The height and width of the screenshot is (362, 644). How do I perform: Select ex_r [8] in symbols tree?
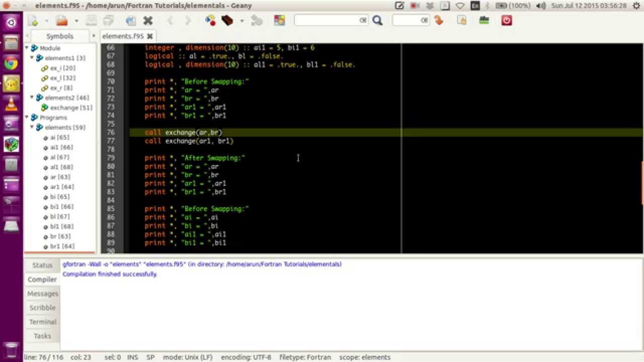[61, 88]
